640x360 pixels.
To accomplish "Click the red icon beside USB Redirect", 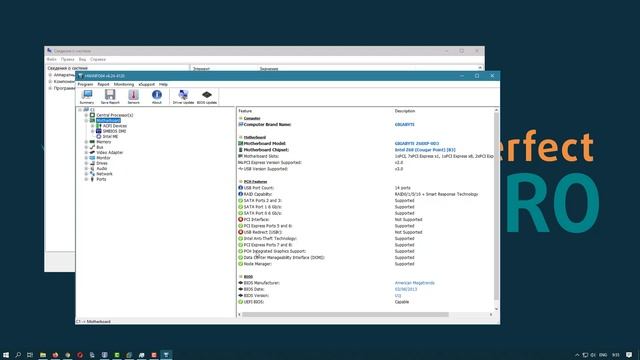I will click(x=240, y=232).
